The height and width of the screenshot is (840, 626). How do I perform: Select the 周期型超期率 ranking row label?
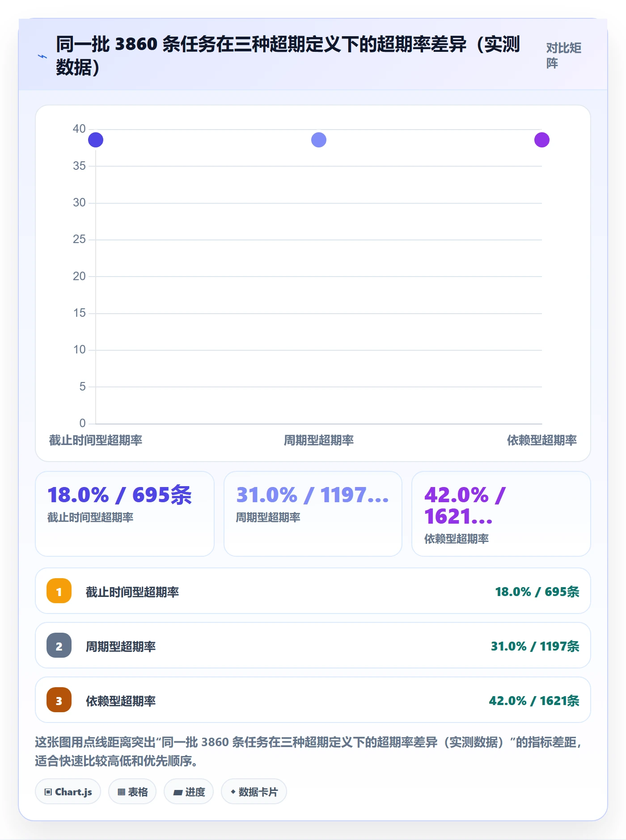121,647
